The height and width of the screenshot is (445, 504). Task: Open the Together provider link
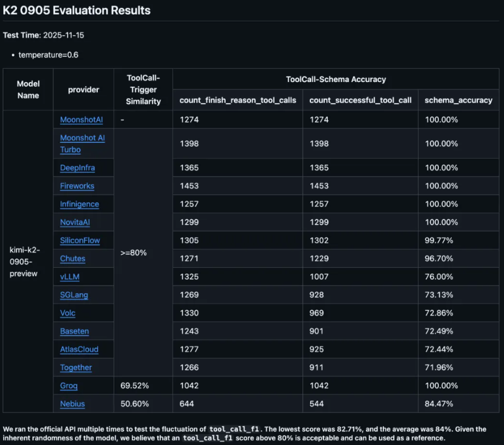pyautogui.click(x=76, y=367)
